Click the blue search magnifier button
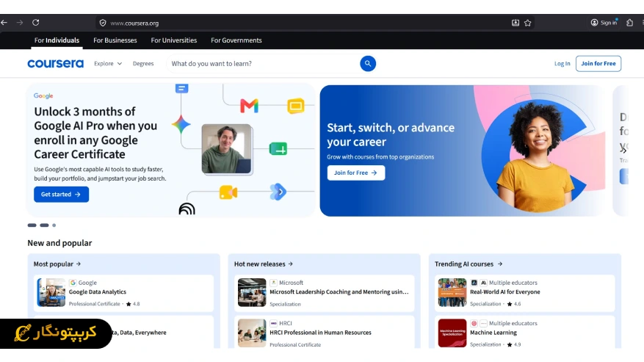 click(x=368, y=64)
